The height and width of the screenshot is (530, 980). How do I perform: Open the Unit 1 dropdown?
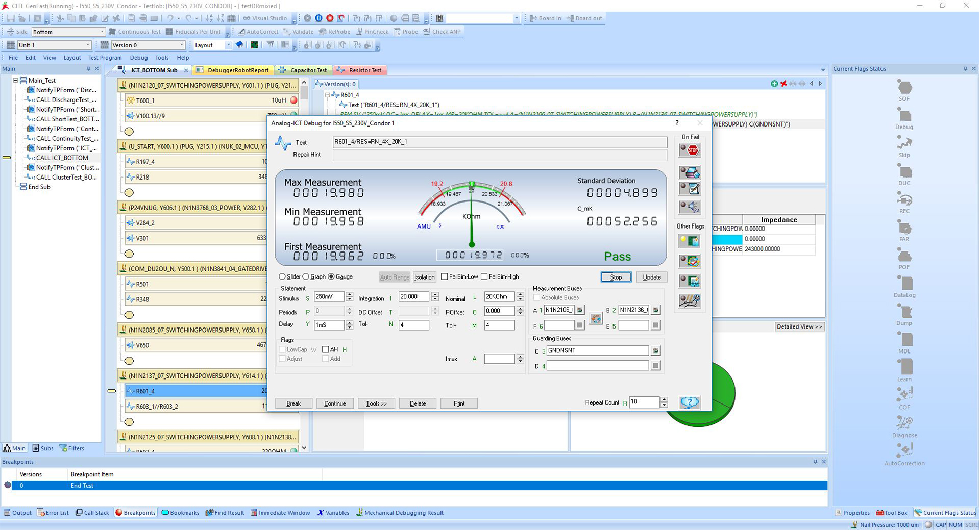click(87, 45)
